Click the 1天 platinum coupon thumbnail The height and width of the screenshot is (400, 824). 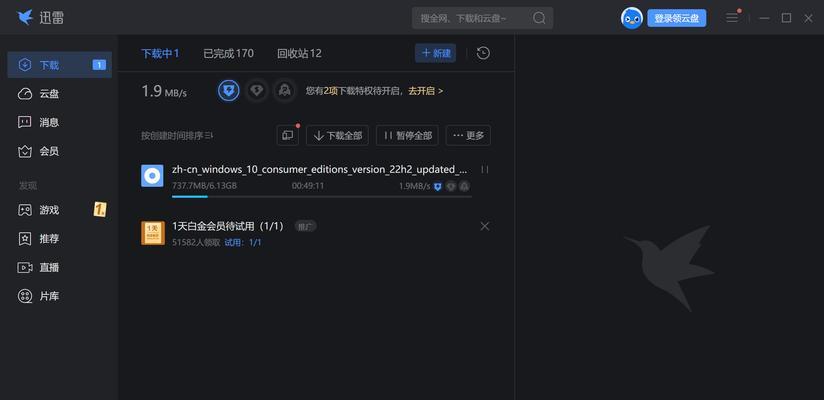[152, 233]
